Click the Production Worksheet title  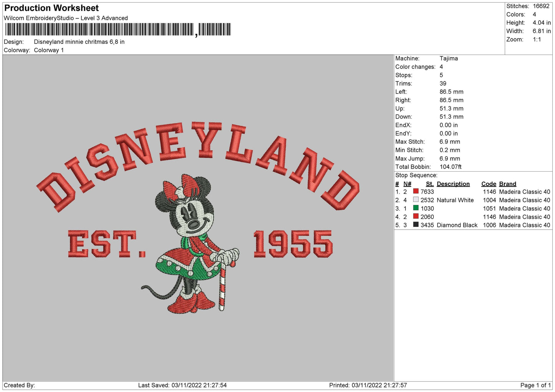pyautogui.click(x=51, y=8)
